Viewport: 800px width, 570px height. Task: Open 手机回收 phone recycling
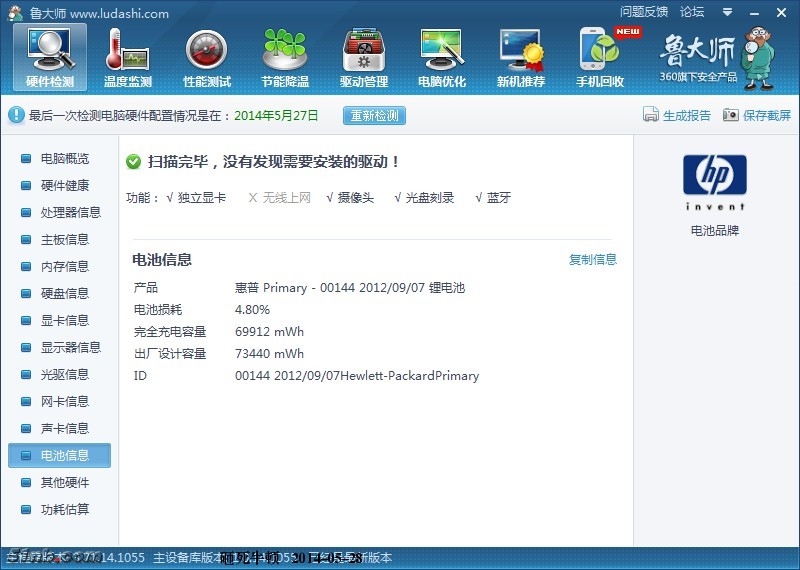[600, 57]
